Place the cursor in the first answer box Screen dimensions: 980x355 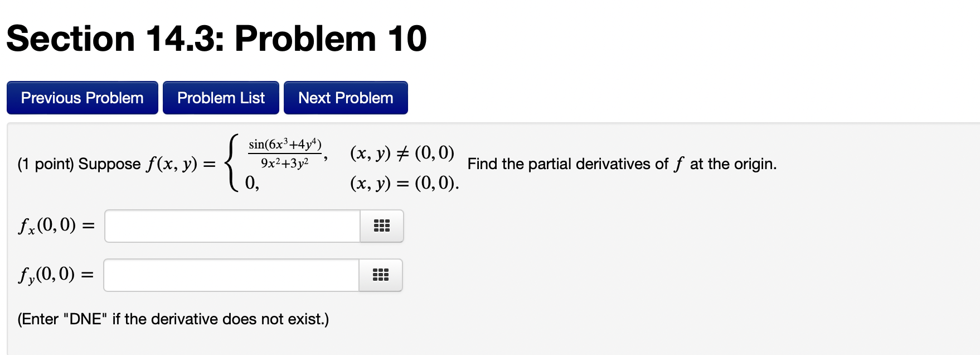(x=229, y=226)
